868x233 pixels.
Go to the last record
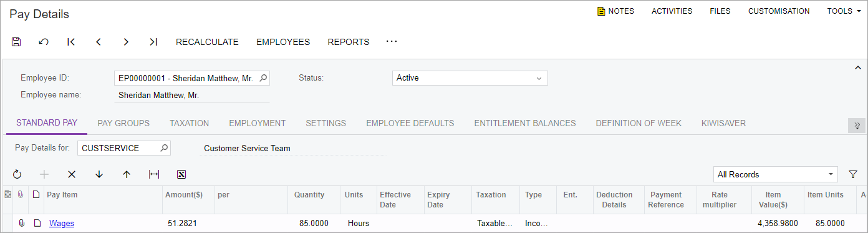tap(153, 42)
